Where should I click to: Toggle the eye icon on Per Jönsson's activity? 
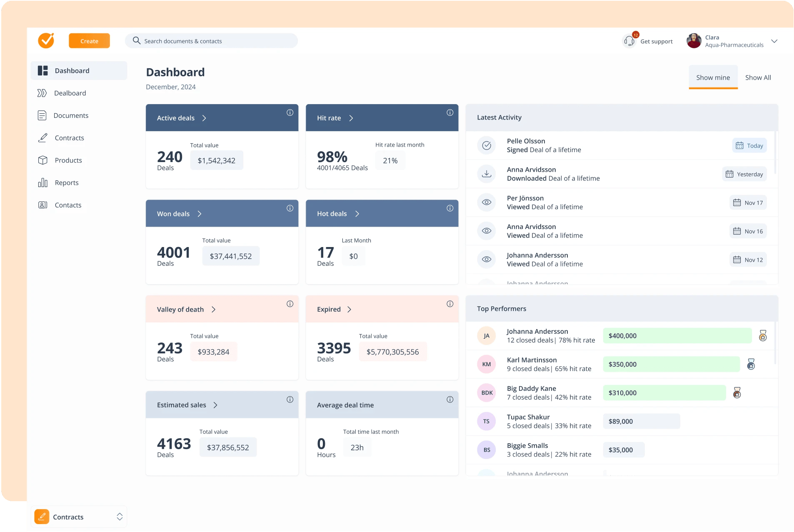click(487, 202)
